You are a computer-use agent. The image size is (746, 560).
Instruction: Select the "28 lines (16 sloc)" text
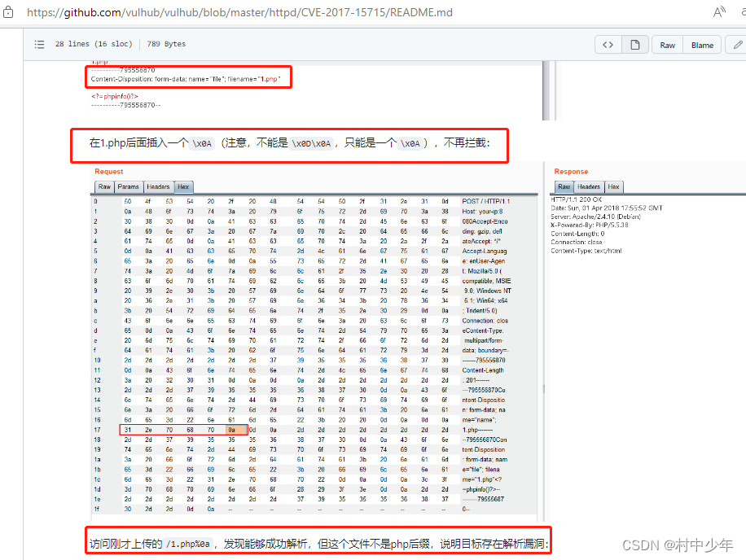[x=94, y=44]
